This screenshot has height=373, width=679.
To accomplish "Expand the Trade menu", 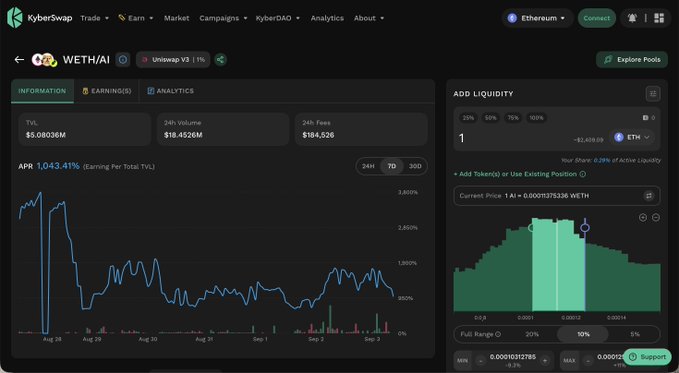I will (94, 18).
